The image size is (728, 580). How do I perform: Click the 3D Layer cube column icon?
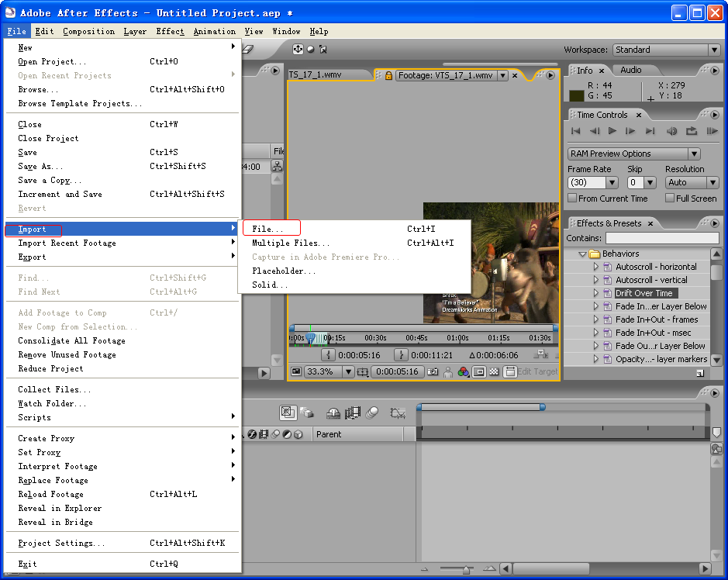tap(298, 434)
